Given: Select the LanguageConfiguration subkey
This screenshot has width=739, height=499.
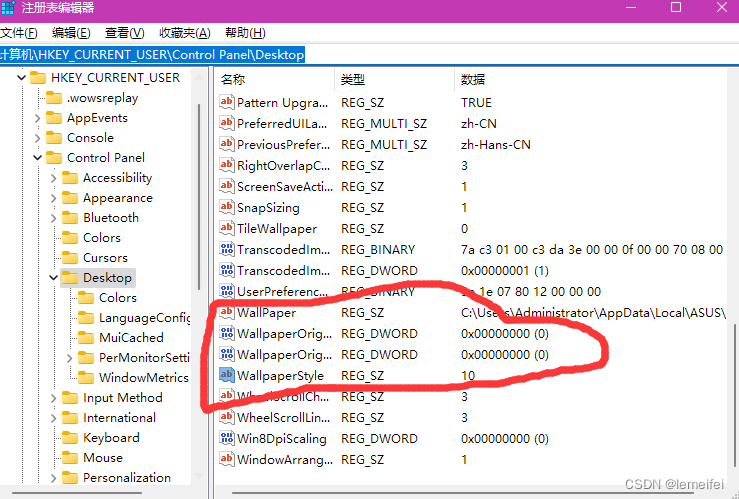Looking at the screenshot, I should [x=144, y=318].
